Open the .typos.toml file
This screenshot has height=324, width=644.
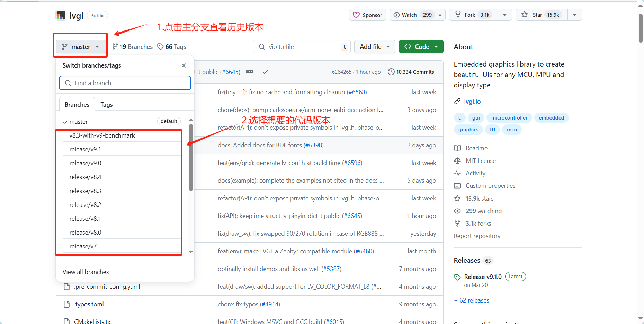tap(89, 304)
